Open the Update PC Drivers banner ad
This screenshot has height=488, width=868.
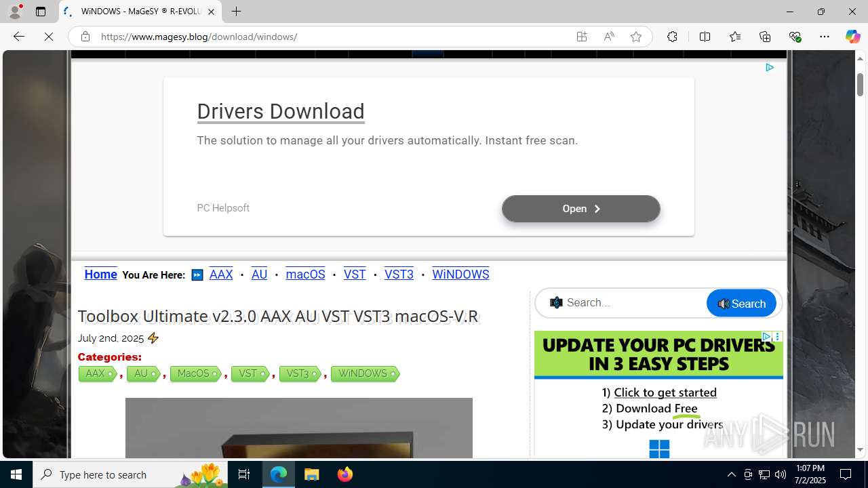pos(658,394)
